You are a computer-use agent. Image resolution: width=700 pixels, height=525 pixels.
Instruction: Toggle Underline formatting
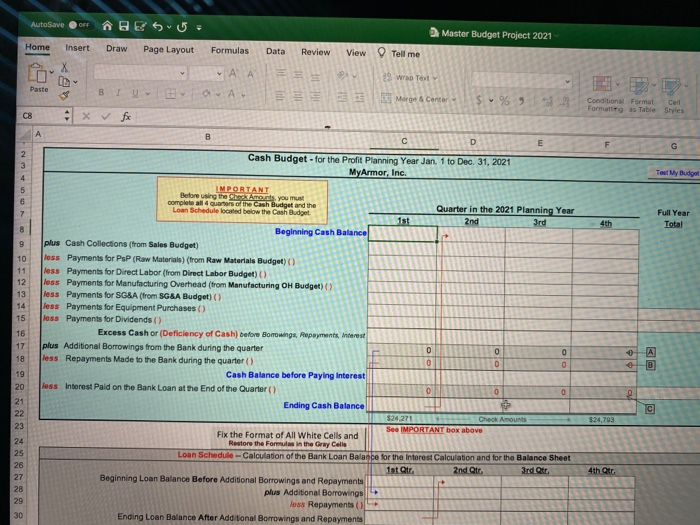(135, 93)
